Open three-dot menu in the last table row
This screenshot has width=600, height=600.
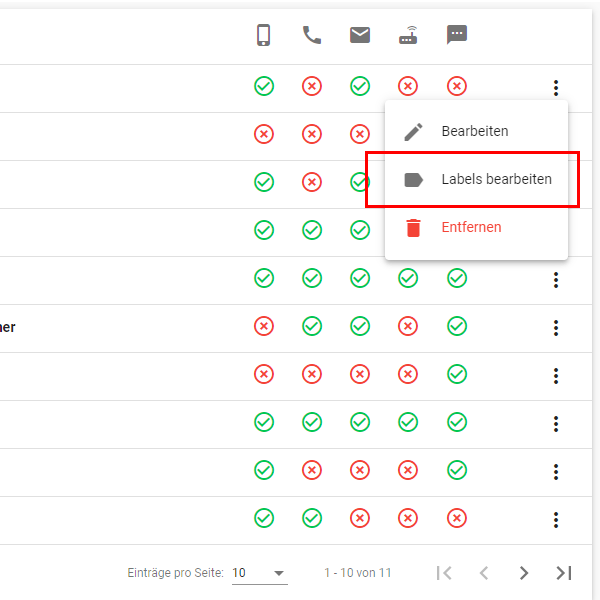click(x=556, y=520)
